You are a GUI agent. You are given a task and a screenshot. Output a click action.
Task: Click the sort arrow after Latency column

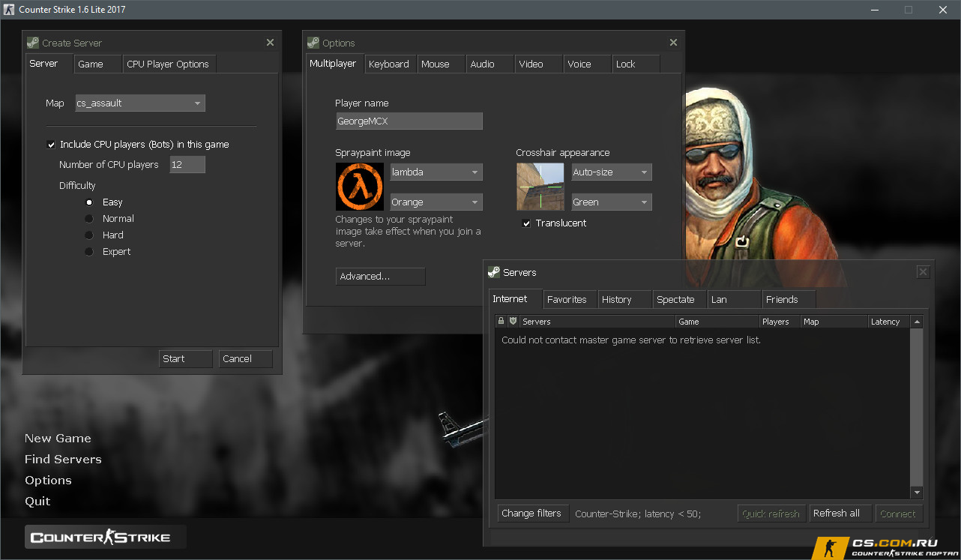pos(916,322)
